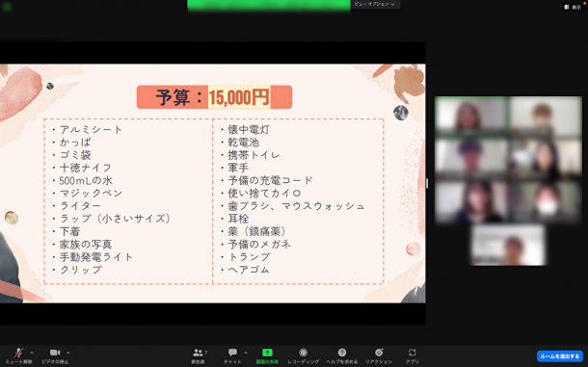The width and height of the screenshot is (588, 367).
Task: Expand audio options arrow beside microphone
Action: (x=32, y=353)
